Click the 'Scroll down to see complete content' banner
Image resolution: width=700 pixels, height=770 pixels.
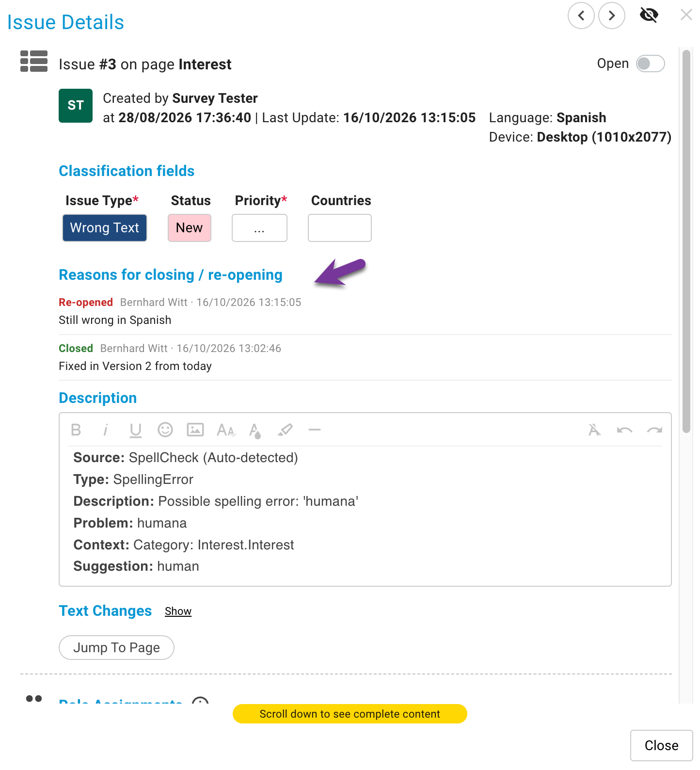click(x=350, y=714)
